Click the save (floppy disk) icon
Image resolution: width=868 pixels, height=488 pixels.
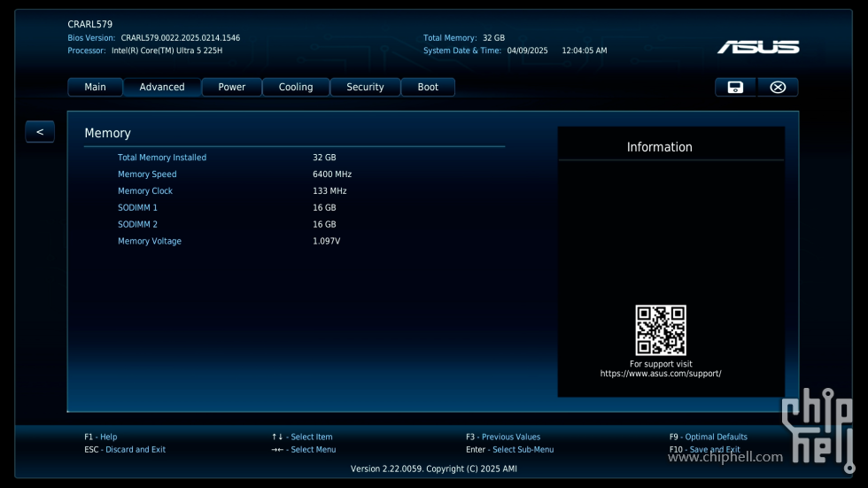(x=735, y=88)
